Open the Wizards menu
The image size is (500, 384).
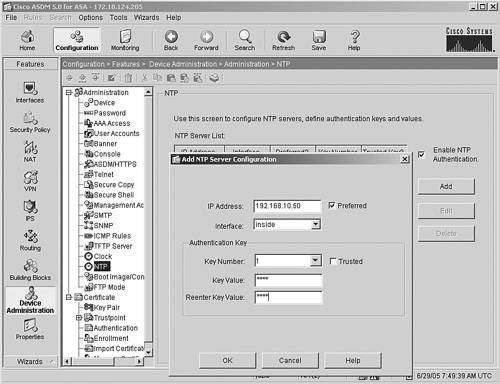click(x=146, y=17)
